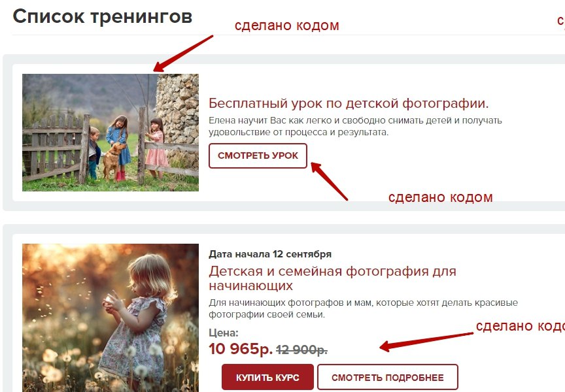
Task: Click the "сделано кодом" note below "Смотреть урок"
Action: [440, 197]
